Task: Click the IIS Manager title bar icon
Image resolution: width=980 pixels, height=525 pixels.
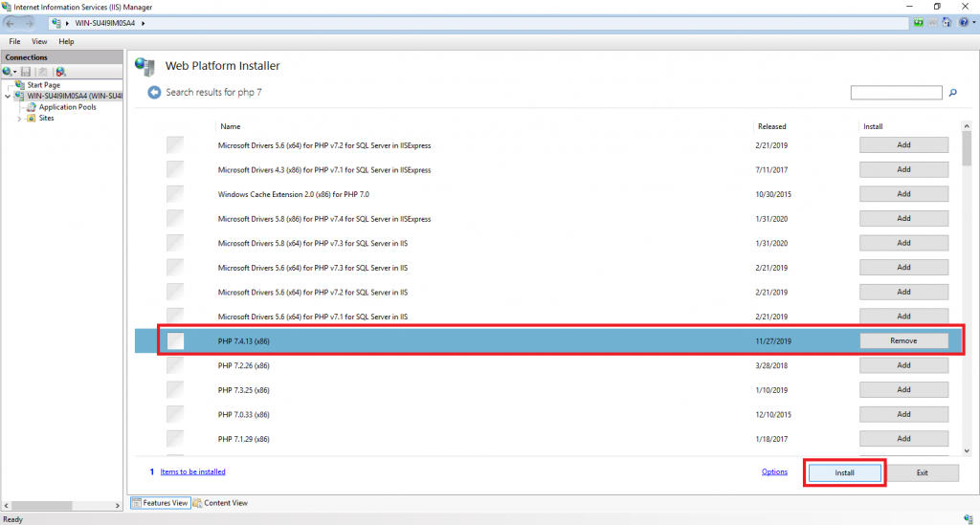Action: tap(7, 7)
